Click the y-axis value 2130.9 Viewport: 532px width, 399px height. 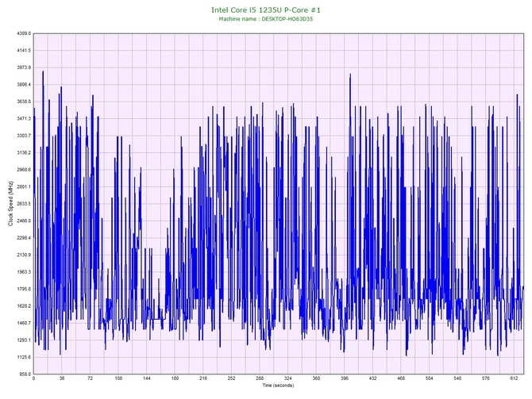coord(24,255)
